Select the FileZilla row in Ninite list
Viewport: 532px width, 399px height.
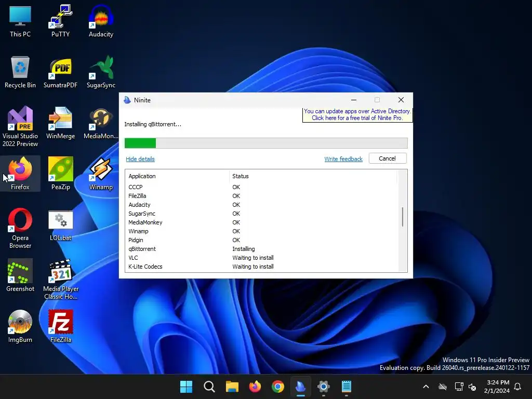point(261,196)
